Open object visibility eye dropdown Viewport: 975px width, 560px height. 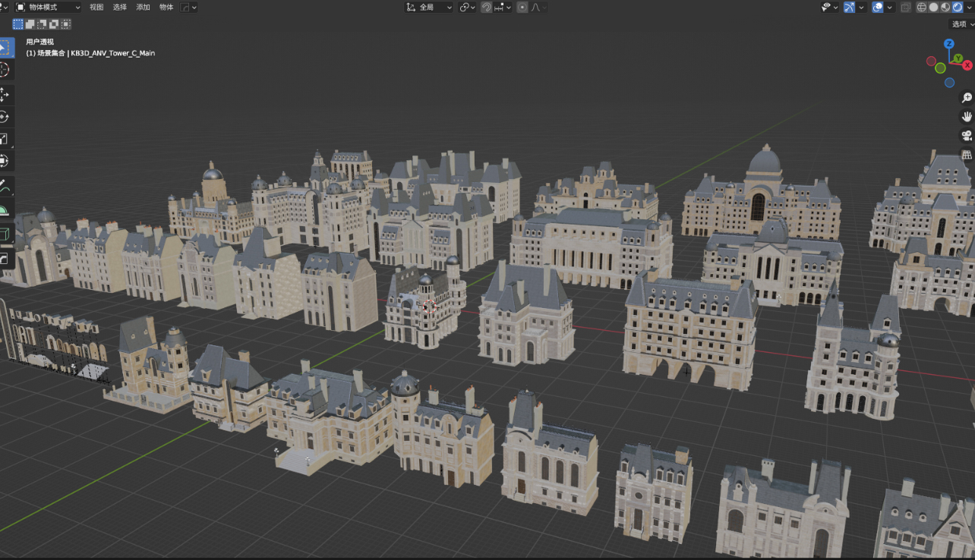coord(830,7)
